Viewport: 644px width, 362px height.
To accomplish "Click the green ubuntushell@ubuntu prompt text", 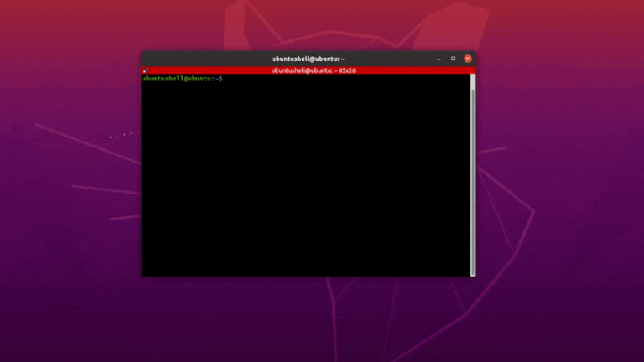I will point(176,78).
